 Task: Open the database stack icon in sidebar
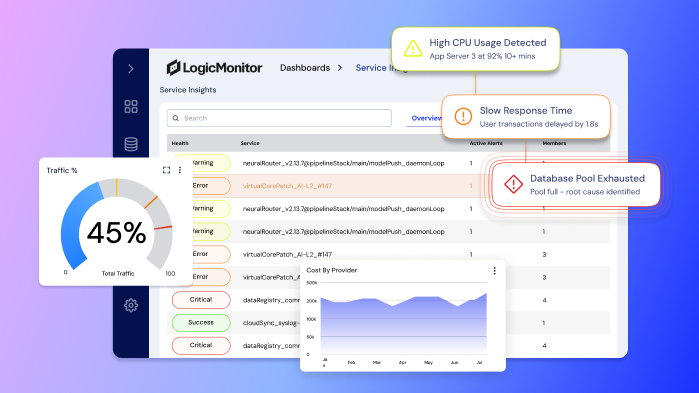pyautogui.click(x=131, y=144)
